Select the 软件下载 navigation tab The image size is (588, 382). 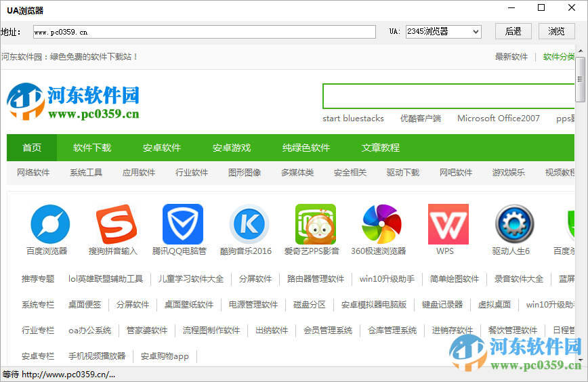click(92, 148)
